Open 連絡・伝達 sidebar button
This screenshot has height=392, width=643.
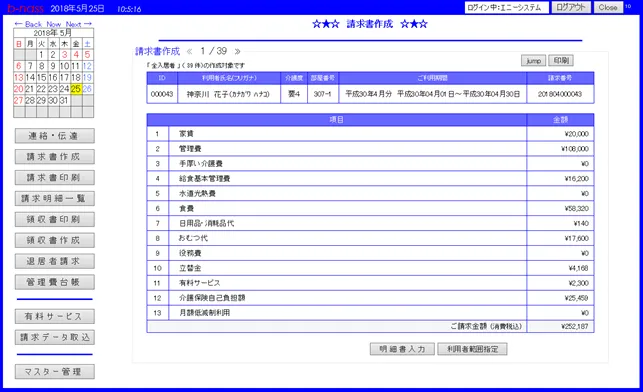tap(55, 136)
